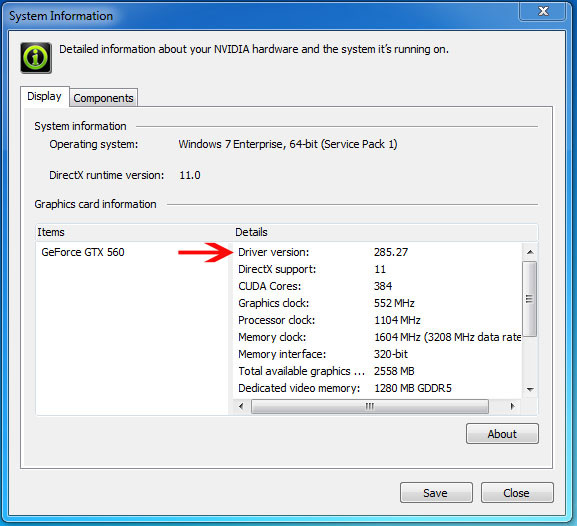Click the 320-bit value
577x526 pixels.
tap(391, 354)
